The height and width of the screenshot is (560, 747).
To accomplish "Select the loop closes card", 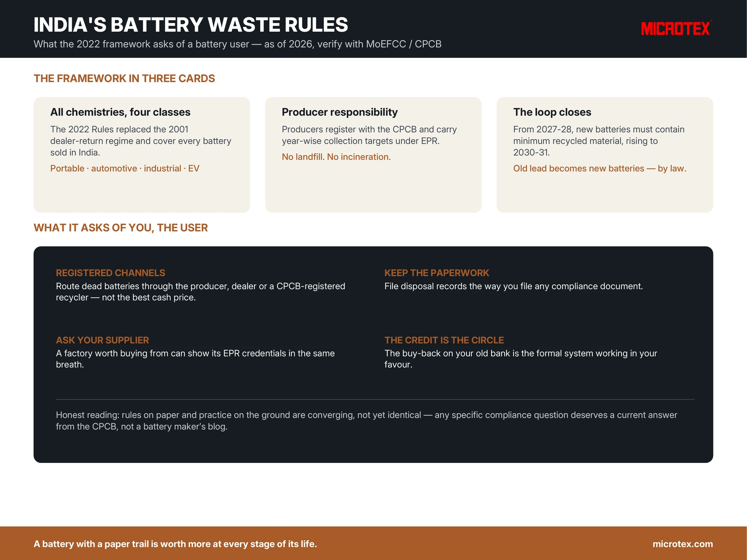I will click(605, 155).
